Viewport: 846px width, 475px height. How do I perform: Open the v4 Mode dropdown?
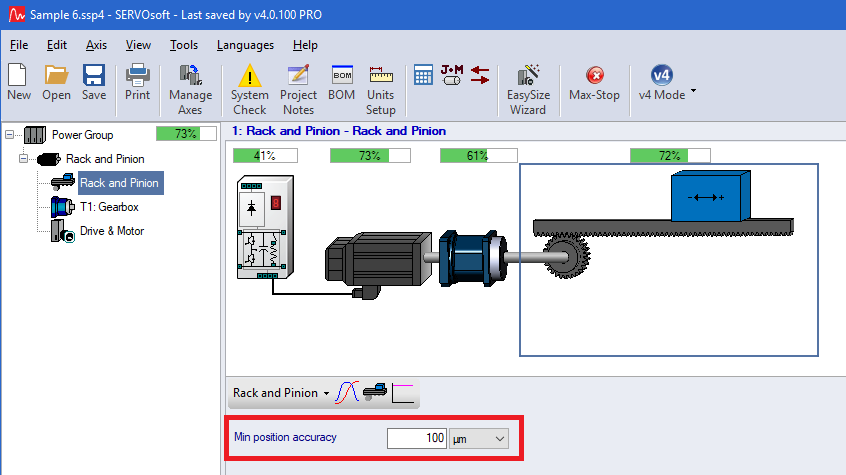tap(693, 90)
